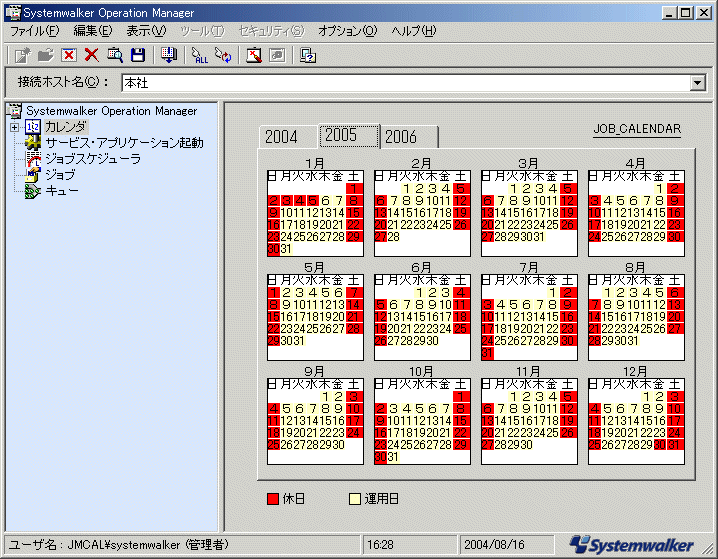Expand the カレンダ tree node
The height and width of the screenshot is (559, 718).
[x=14, y=127]
